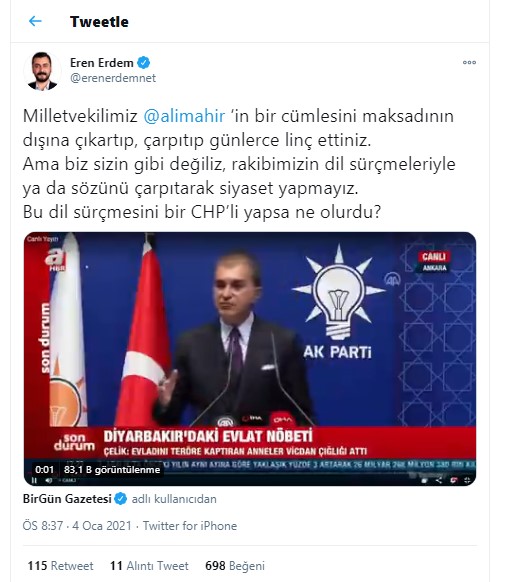512x582 pixels.
Task: Open the Twitter for iPhone source link
Action: point(190,526)
